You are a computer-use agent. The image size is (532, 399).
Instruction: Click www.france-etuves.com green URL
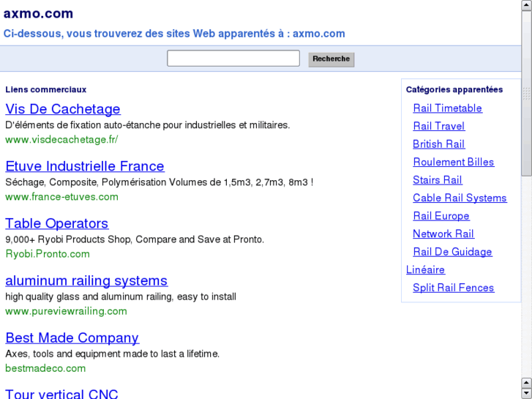61,197
